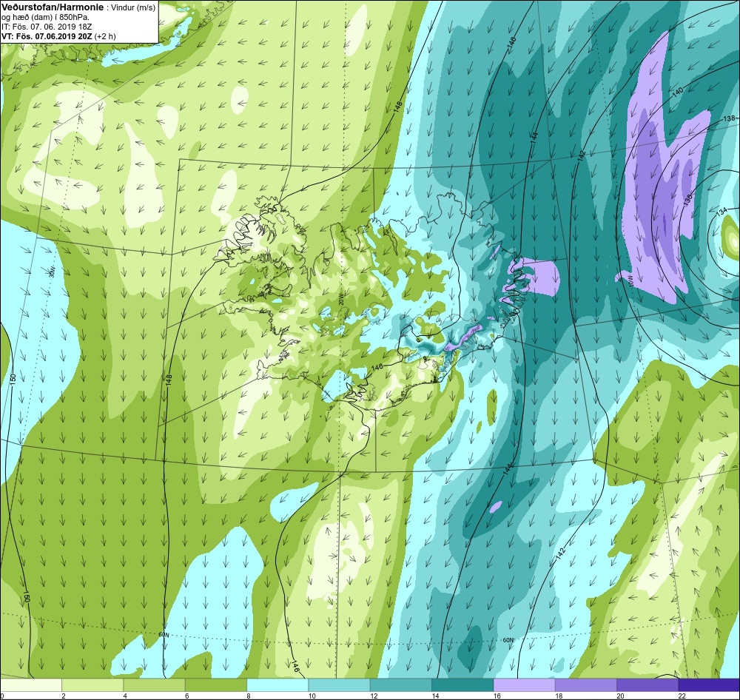Pick the 10–12 m/s light teal swatch
The width and height of the screenshot is (740, 700).
[339, 684]
